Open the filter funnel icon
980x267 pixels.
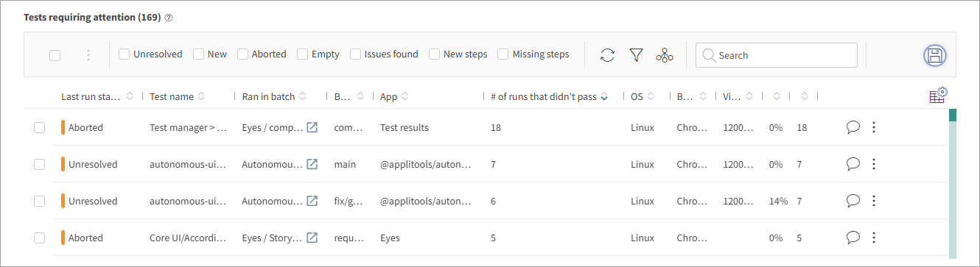[x=637, y=55]
